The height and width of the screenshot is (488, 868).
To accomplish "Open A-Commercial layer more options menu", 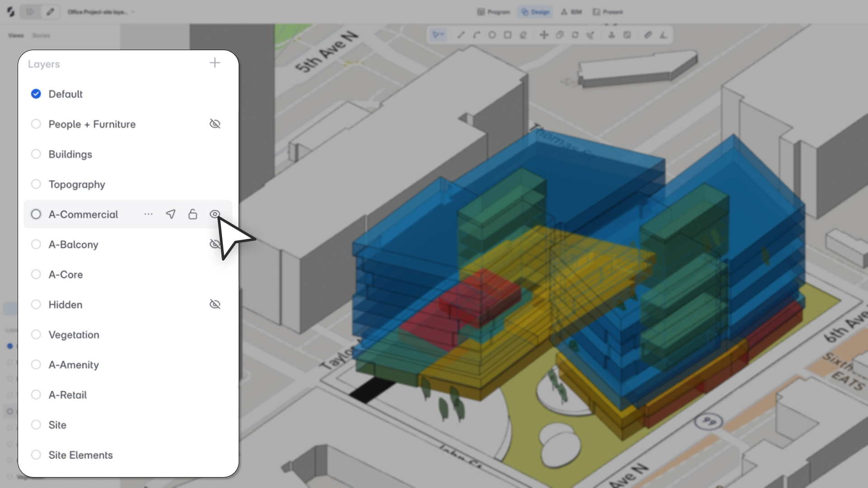I will [148, 214].
